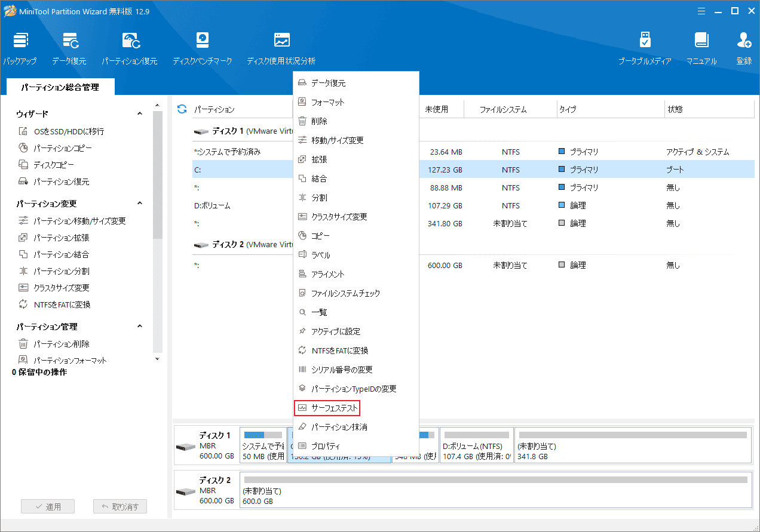Select パーティション分割 in the sidebar
Image resolution: width=760 pixels, height=532 pixels.
click(x=54, y=271)
